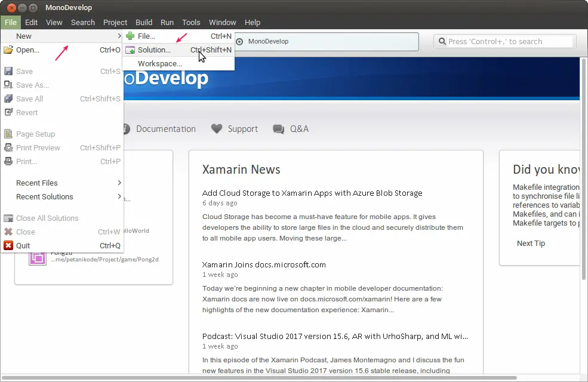Viewport: 588px width, 382px height.
Task: Click the Print icon
Action: [10, 161]
